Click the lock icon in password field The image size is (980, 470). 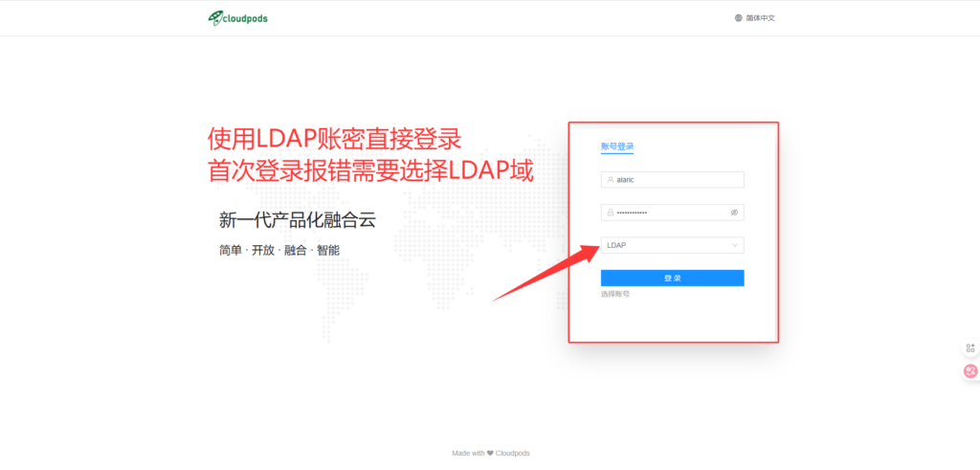[x=610, y=213]
